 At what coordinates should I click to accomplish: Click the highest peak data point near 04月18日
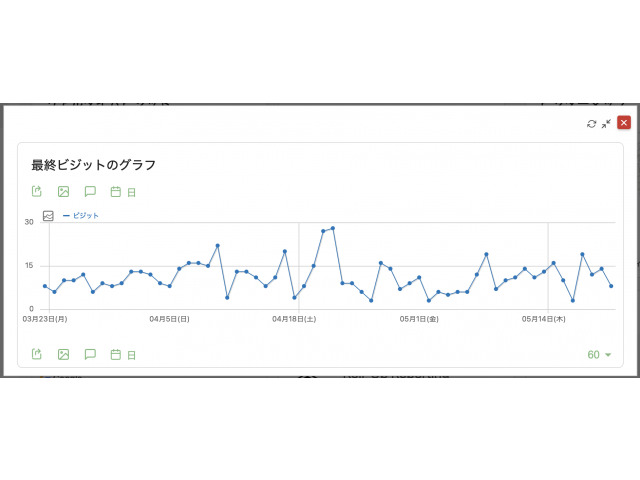333,228
